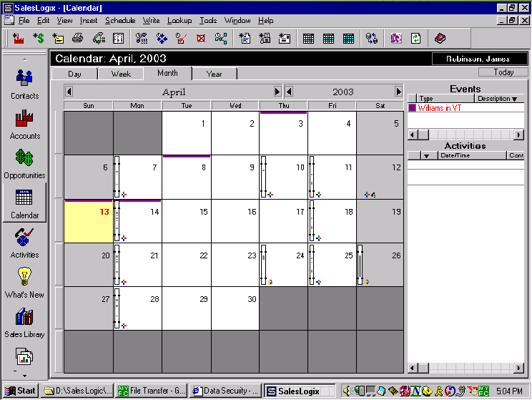Open Contacts from the navigation bar
Screen dimensions: 532x400
24,84
